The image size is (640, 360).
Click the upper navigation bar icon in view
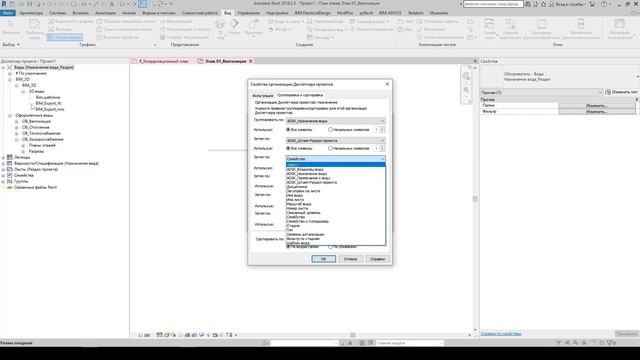pos(466,76)
